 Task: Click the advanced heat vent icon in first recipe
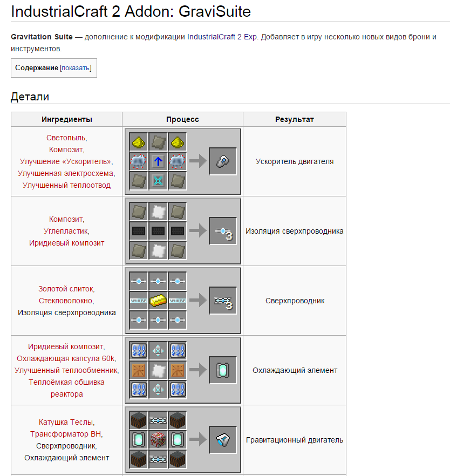(158, 181)
